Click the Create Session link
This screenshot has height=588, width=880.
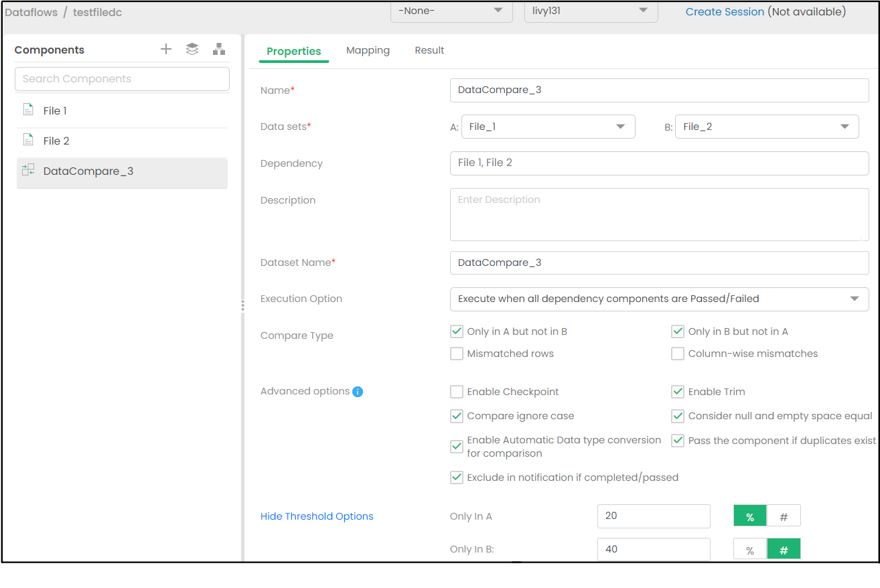coord(725,11)
